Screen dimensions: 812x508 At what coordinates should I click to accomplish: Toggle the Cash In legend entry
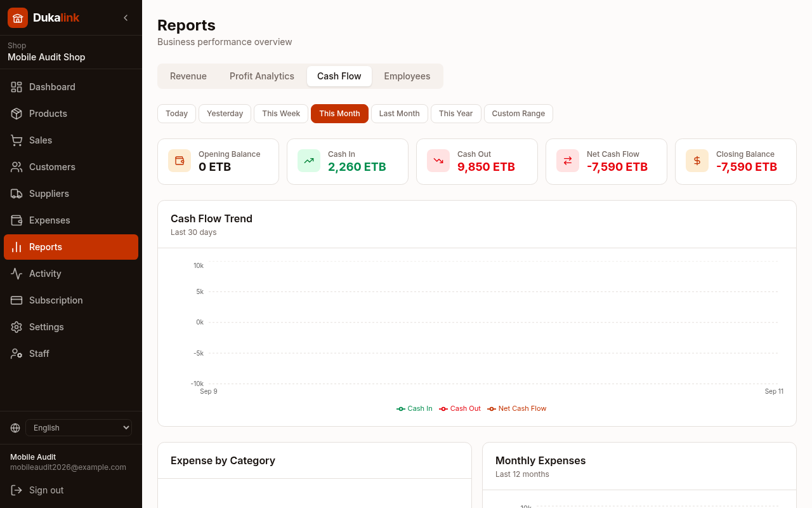(x=414, y=409)
